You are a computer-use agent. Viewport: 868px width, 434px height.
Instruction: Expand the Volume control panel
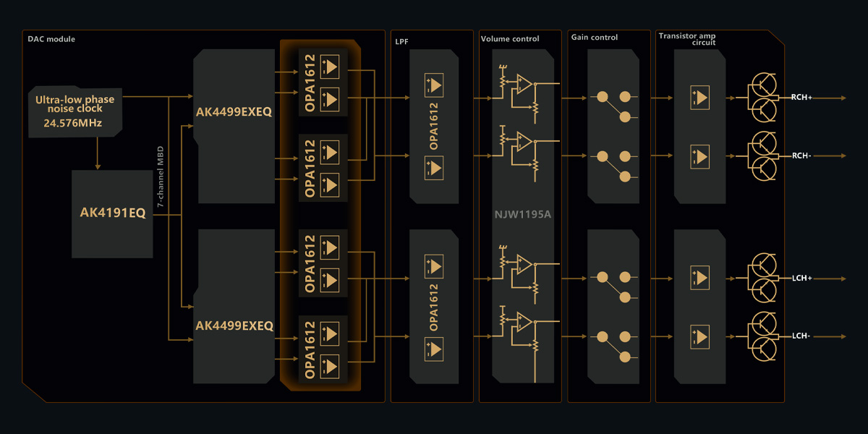[x=511, y=38]
